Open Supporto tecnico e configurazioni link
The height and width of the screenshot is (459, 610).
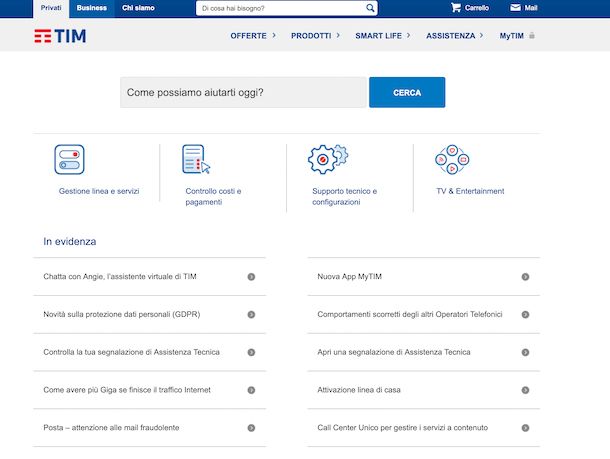[344, 196]
